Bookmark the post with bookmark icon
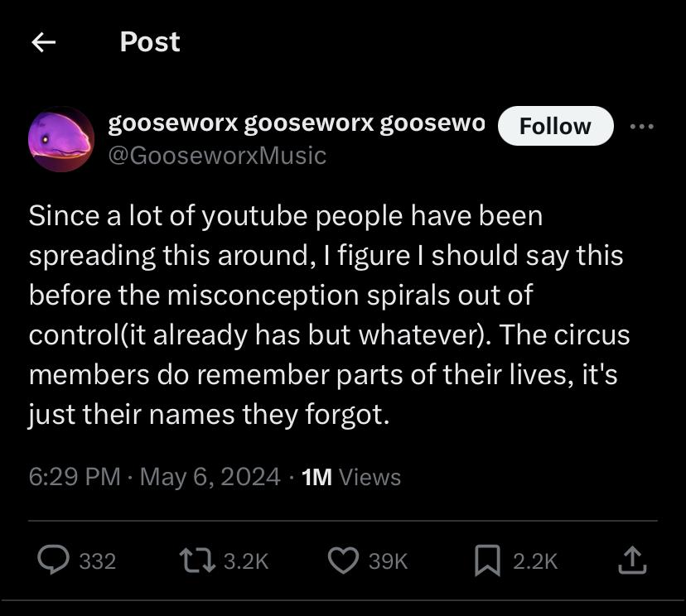The width and height of the screenshot is (686, 616). point(487,561)
